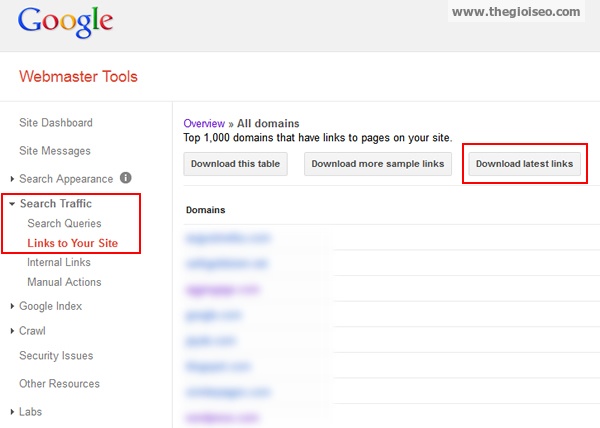The image size is (600, 428).
Task: Open Site Messages
Action: pyautogui.click(x=55, y=151)
